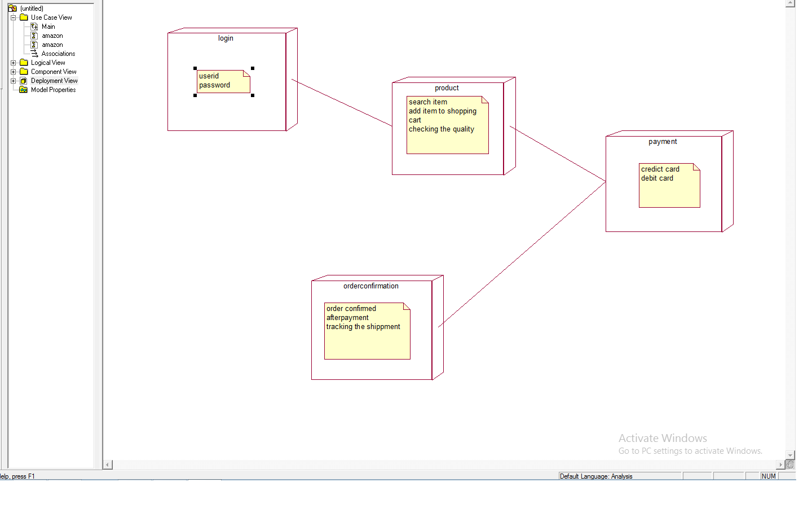Select the product node name label
812x508 pixels.
point(447,88)
